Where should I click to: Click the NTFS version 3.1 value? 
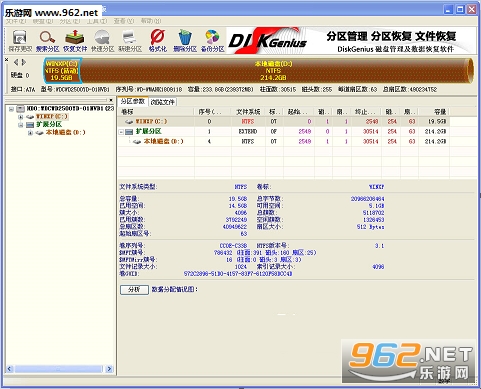[x=379, y=246]
